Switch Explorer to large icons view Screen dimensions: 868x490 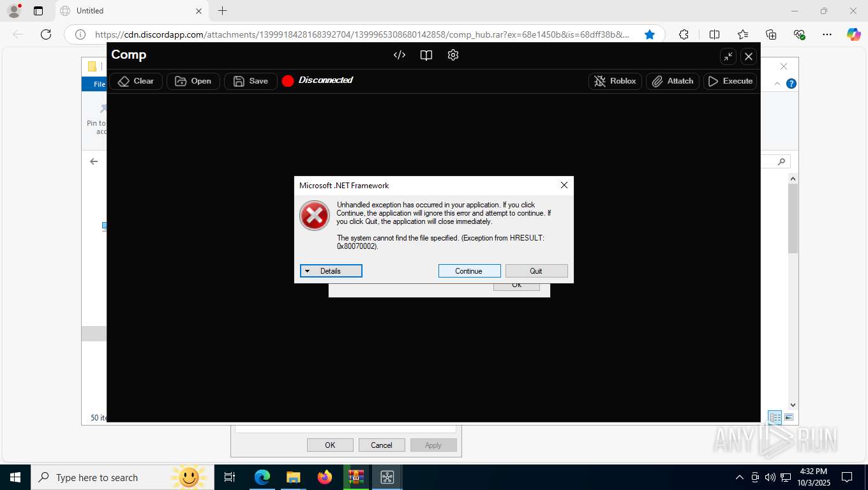[789, 417]
